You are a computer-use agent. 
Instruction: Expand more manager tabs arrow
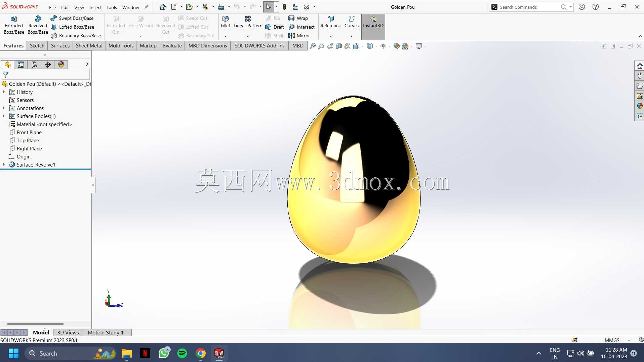[87, 64]
